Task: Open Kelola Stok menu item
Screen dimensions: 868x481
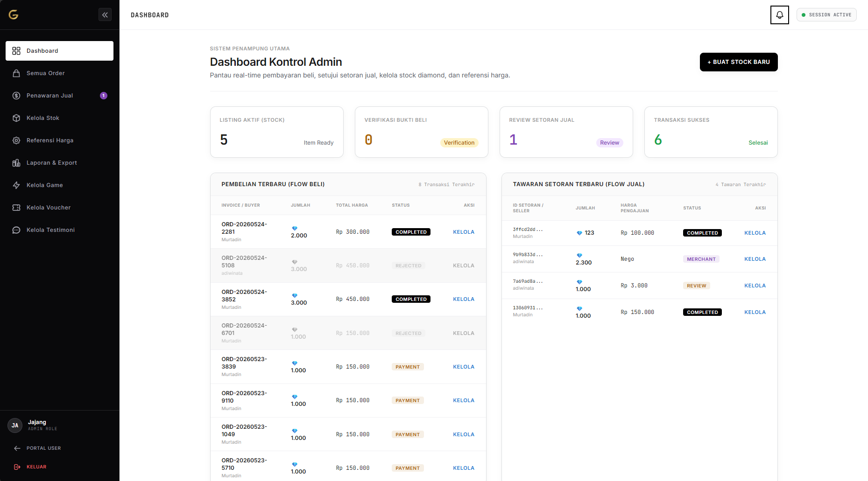Action: [x=59, y=118]
